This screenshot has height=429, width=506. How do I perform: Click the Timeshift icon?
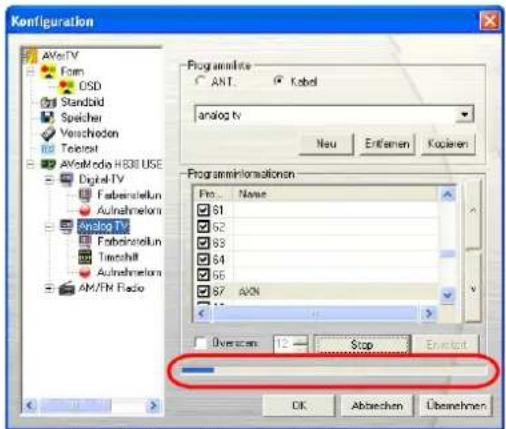[x=85, y=257]
